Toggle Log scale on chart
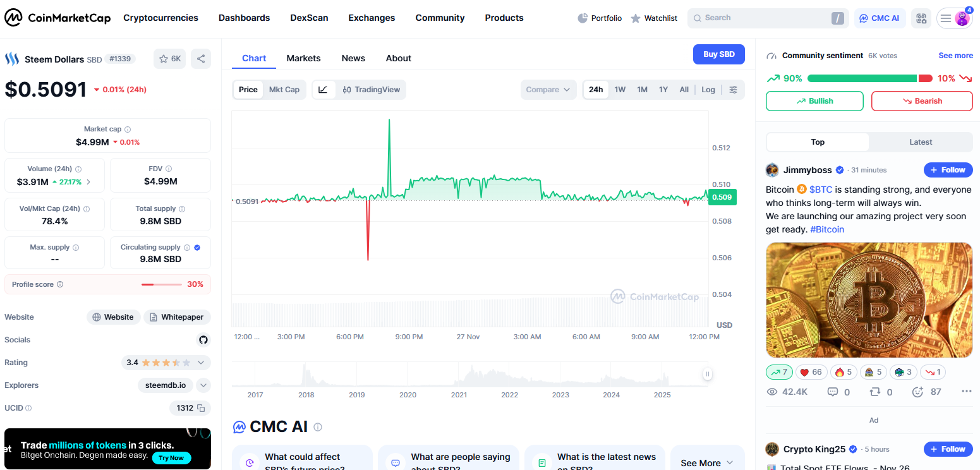 point(708,90)
